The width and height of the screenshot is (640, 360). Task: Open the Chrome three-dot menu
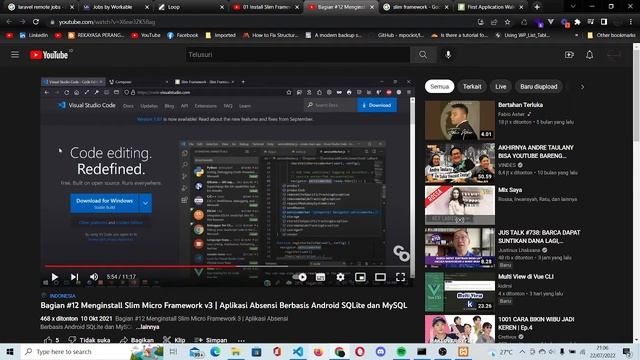tap(631, 22)
